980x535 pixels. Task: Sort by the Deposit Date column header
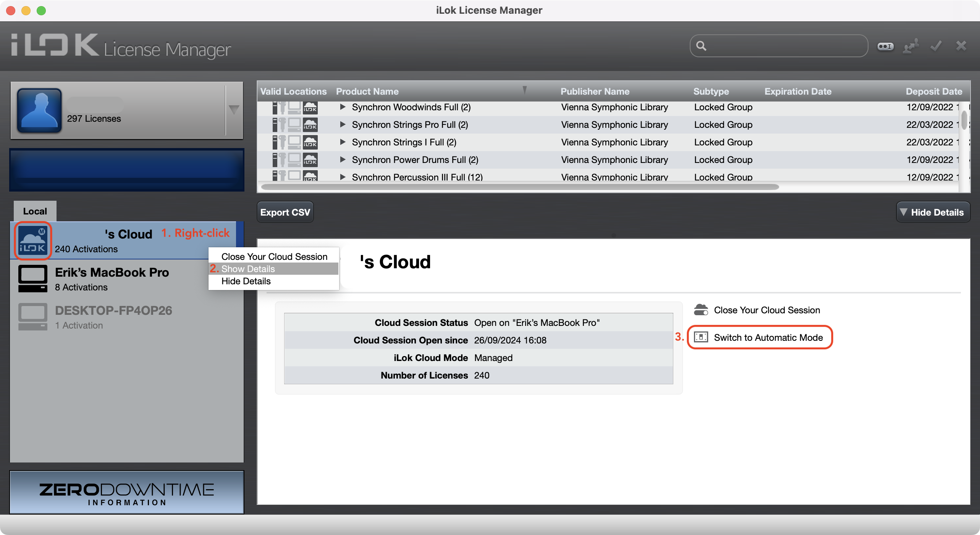934,92
